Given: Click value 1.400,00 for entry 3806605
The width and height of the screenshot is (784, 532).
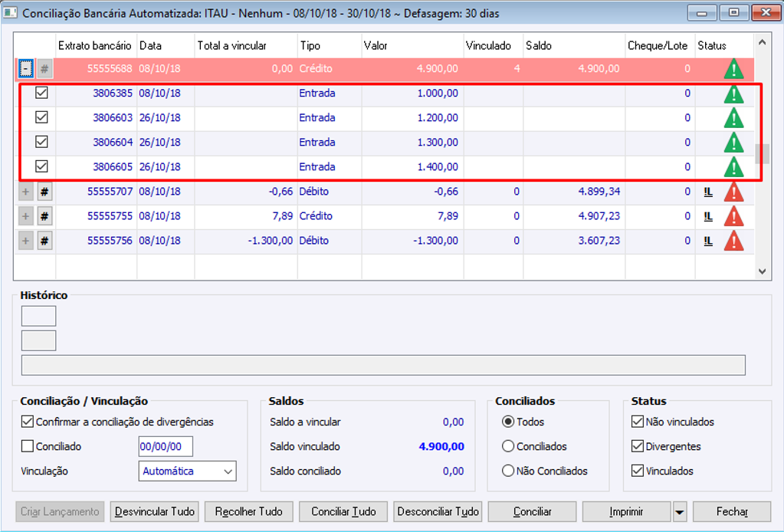Looking at the screenshot, I should (438, 167).
